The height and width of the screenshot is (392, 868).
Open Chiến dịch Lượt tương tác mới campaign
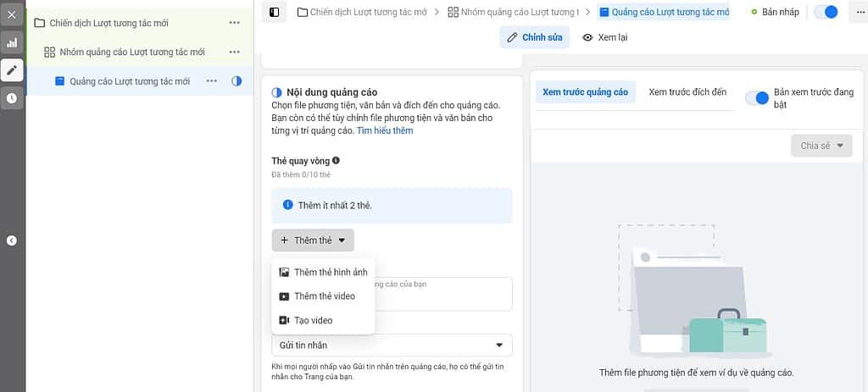coord(109,23)
